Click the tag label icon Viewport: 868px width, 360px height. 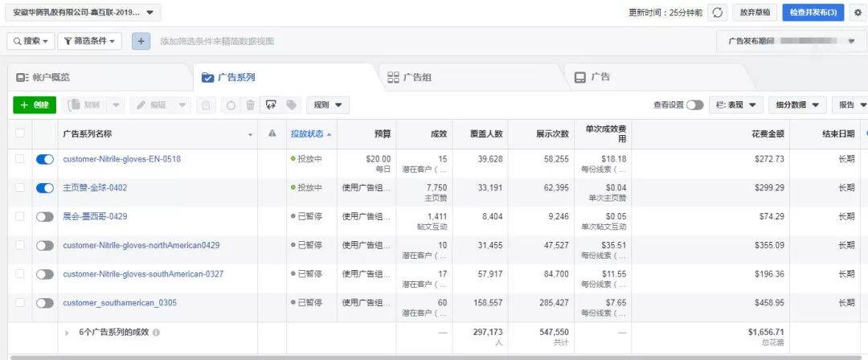(x=291, y=104)
